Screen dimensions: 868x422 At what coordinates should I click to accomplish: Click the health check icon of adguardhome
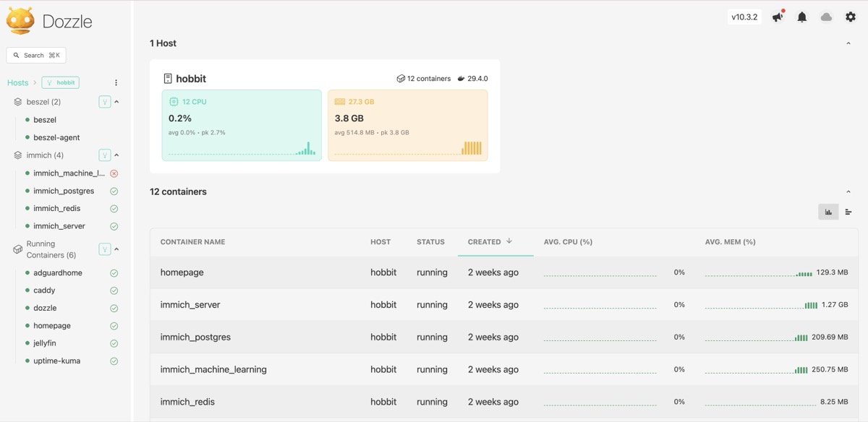(x=114, y=273)
